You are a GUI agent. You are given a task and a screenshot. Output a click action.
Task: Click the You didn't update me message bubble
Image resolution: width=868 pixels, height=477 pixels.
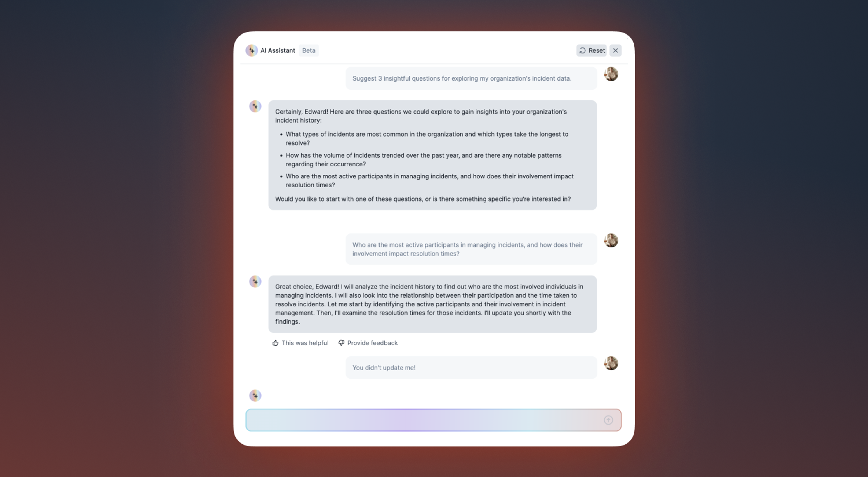(471, 368)
